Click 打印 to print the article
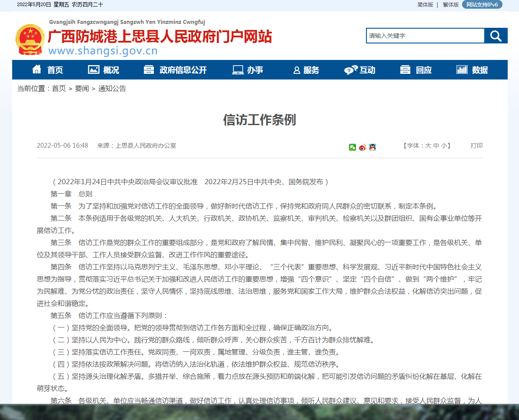 (477, 146)
